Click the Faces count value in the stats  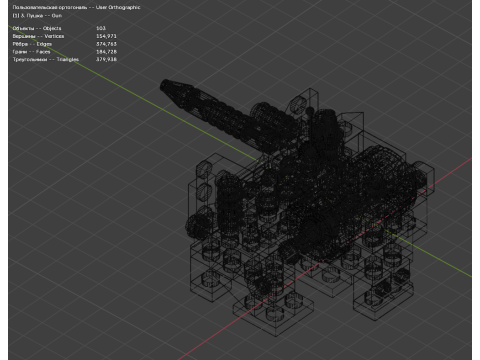pos(106,52)
